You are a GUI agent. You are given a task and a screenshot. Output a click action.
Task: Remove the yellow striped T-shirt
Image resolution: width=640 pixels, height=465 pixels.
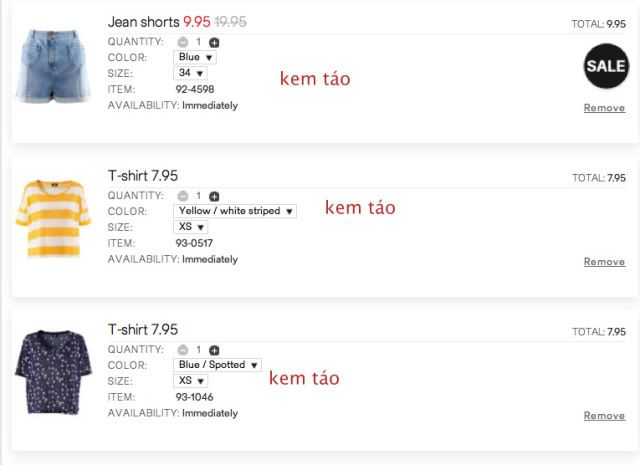(604, 262)
